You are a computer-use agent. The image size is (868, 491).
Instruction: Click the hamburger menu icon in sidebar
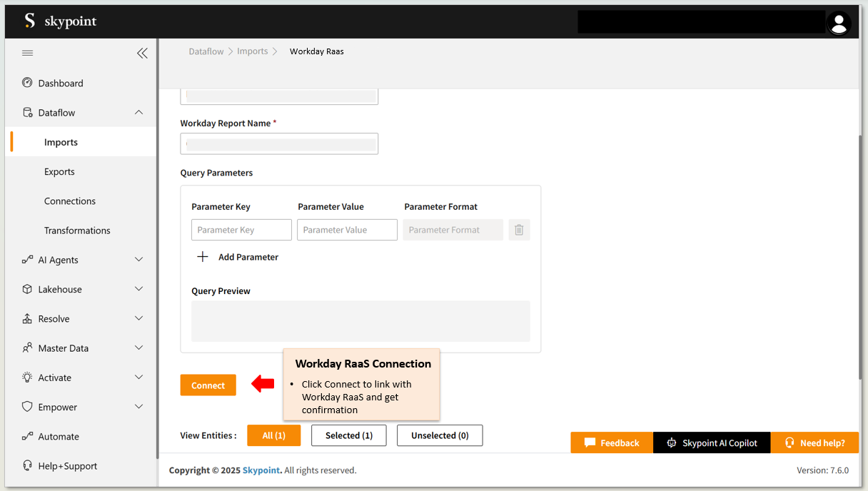click(27, 53)
